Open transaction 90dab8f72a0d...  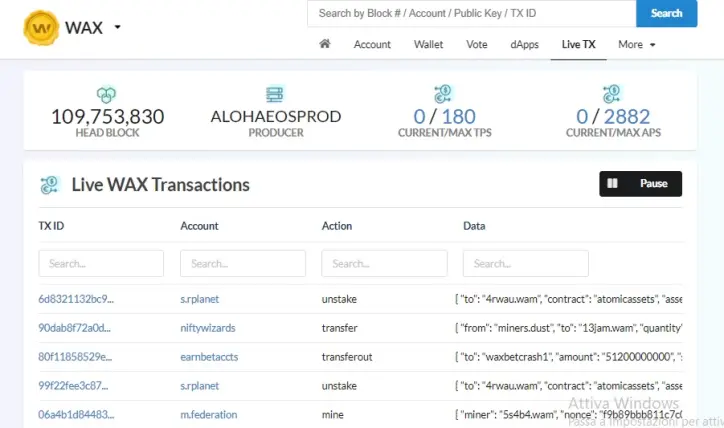coord(74,328)
